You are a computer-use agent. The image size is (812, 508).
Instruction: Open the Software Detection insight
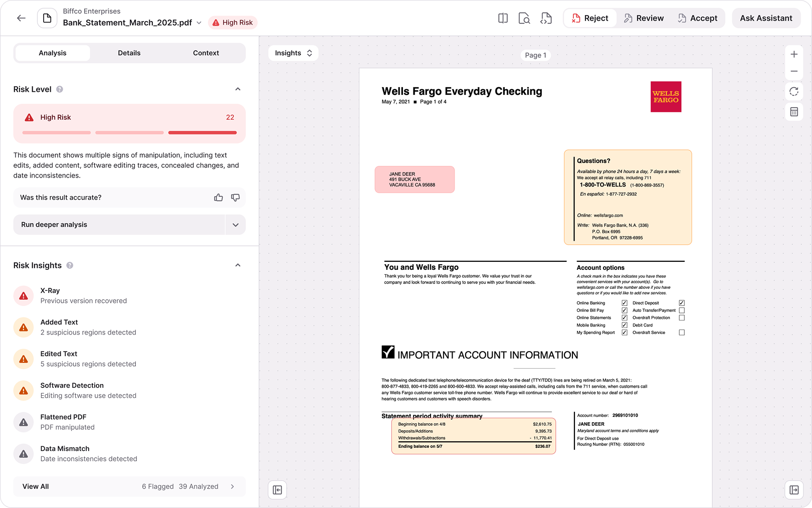point(129,391)
